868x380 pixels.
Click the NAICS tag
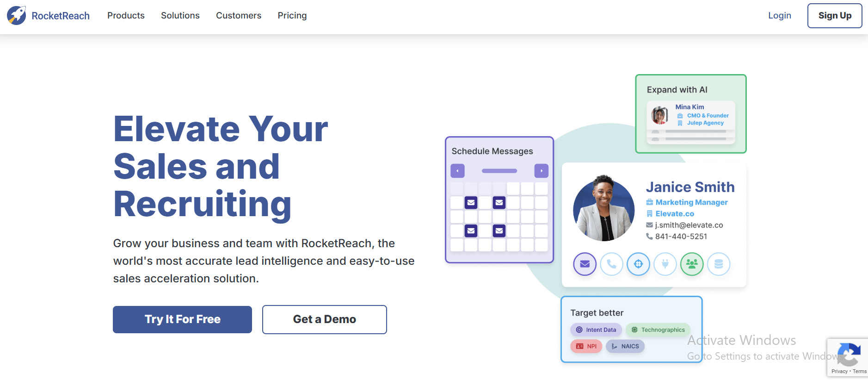[x=625, y=346]
